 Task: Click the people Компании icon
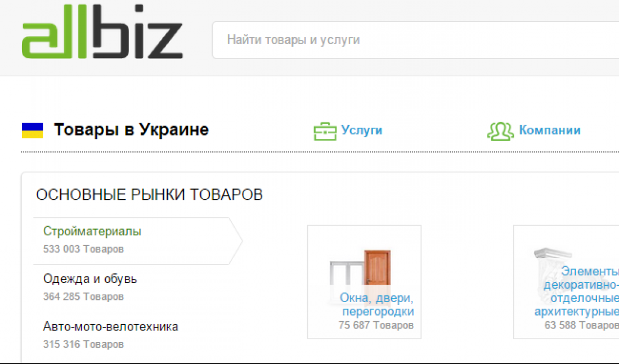click(501, 131)
